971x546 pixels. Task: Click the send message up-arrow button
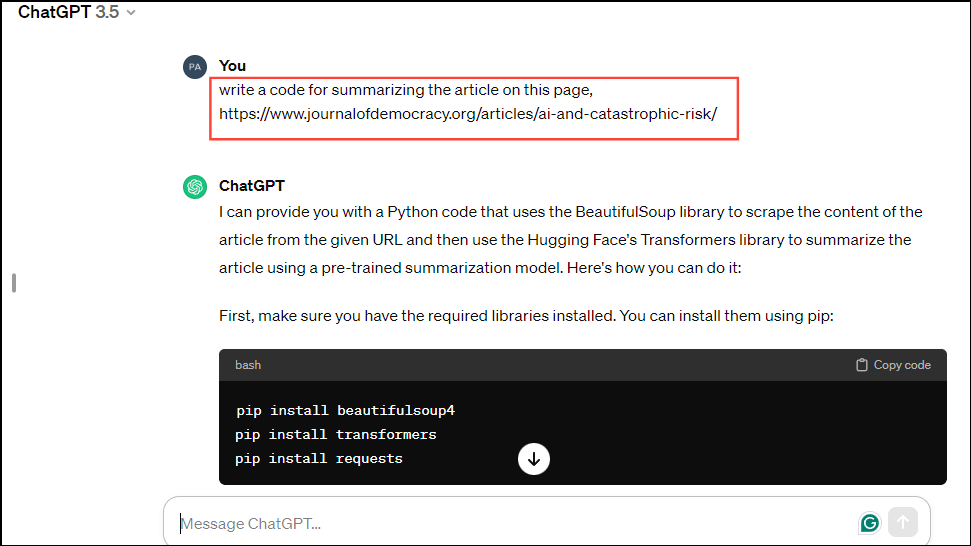pos(903,522)
